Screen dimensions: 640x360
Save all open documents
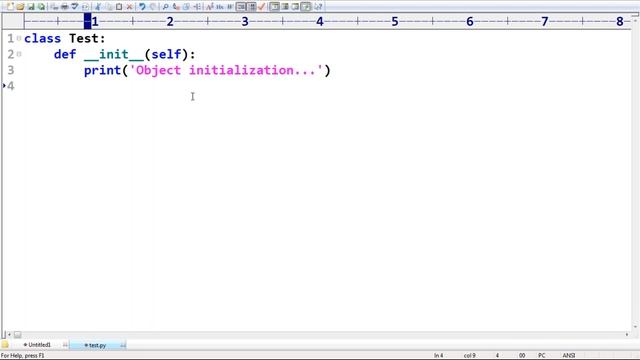tap(41, 7)
